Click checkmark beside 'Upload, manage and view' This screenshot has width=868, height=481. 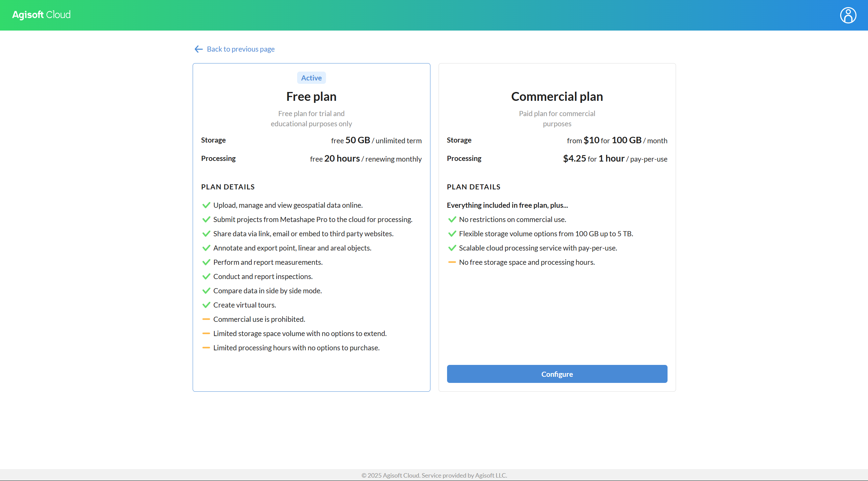coord(206,205)
